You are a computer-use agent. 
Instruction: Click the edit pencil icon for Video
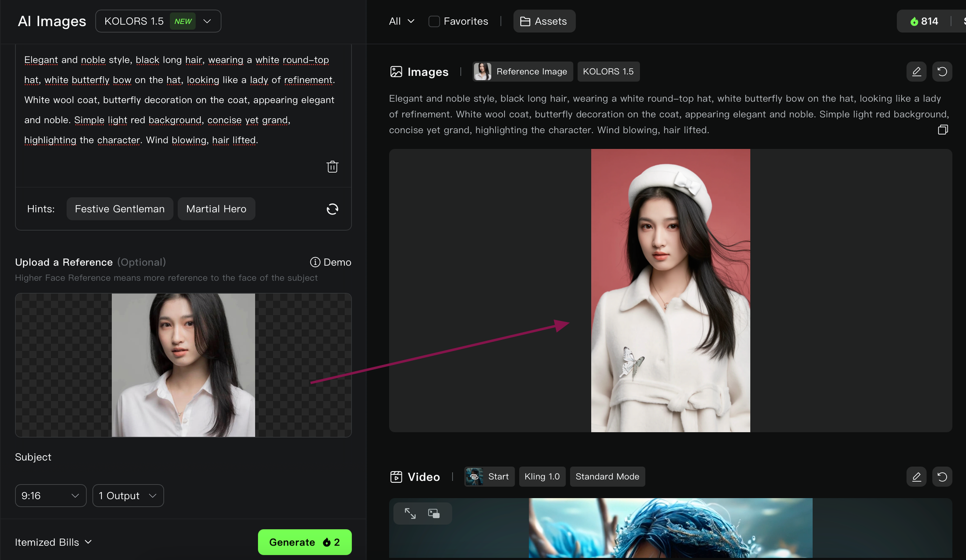click(x=916, y=476)
